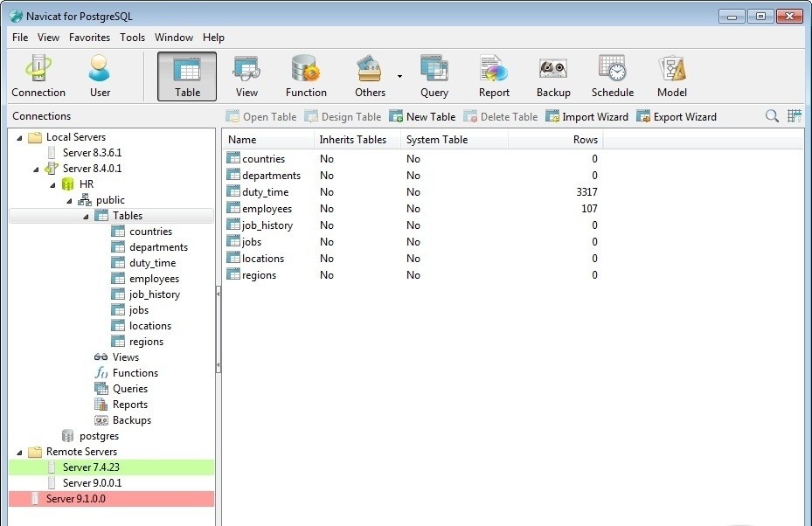Open the Others dropdown arrow
This screenshot has width=812, height=526.
(399, 76)
